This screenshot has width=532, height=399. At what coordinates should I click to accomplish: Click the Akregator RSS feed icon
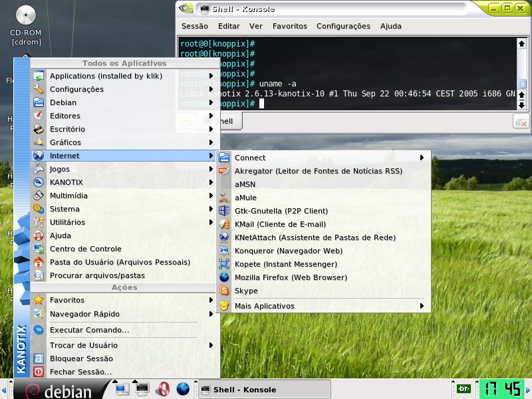tap(224, 171)
